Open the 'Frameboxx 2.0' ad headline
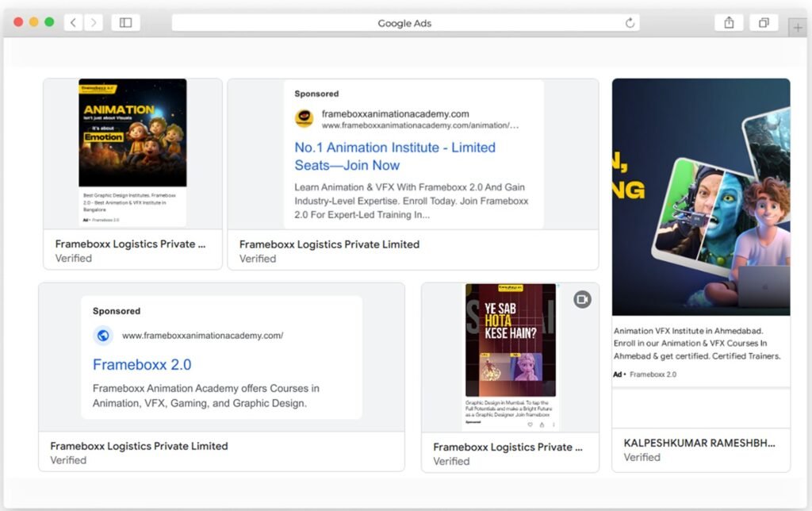Image resolution: width=812 pixels, height=511 pixels. (142, 365)
